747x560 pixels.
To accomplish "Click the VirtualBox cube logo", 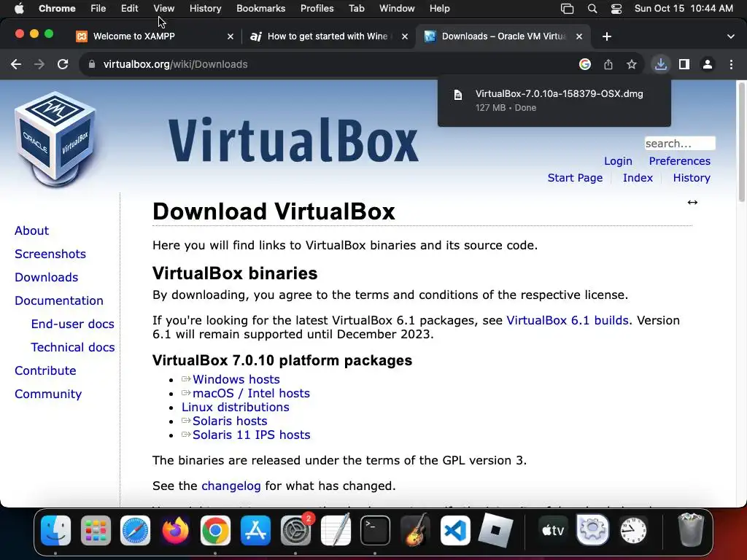I will [x=55, y=139].
